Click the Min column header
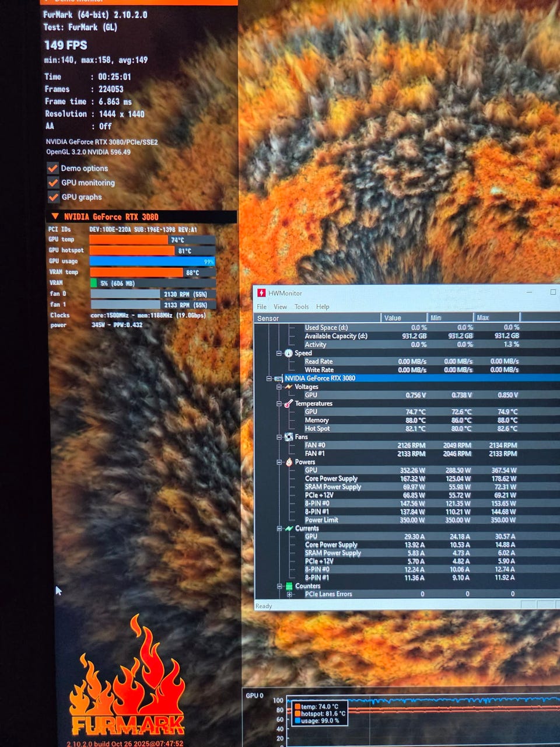Image resolution: width=560 pixels, height=747 pixels. point(452,318)
